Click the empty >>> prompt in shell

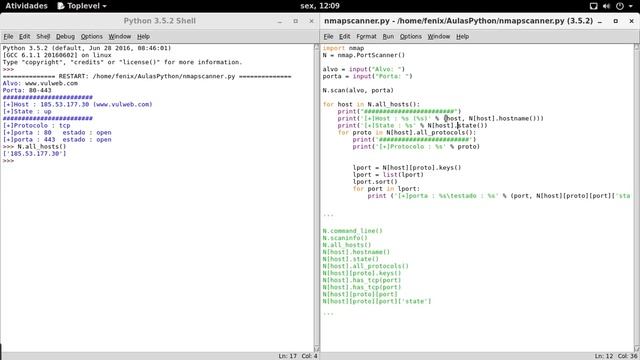8,161
